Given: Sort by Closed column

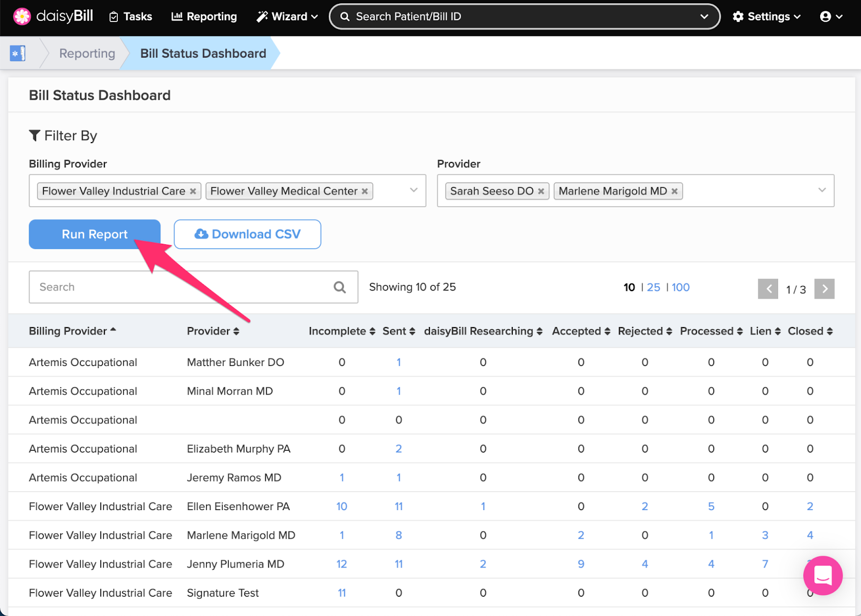Looking at the screenshot, I should (x=810, y=331).
